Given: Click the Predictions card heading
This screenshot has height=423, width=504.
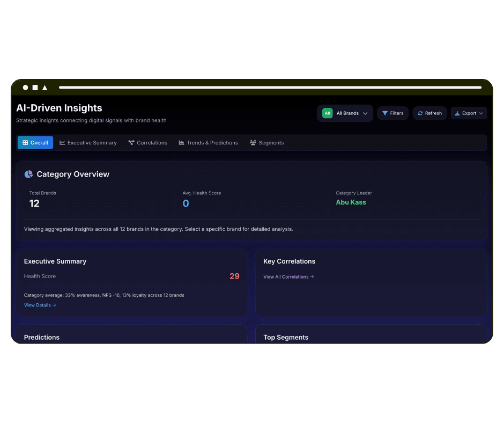Looking at the screenshot, I should click(x=42, y=337).
